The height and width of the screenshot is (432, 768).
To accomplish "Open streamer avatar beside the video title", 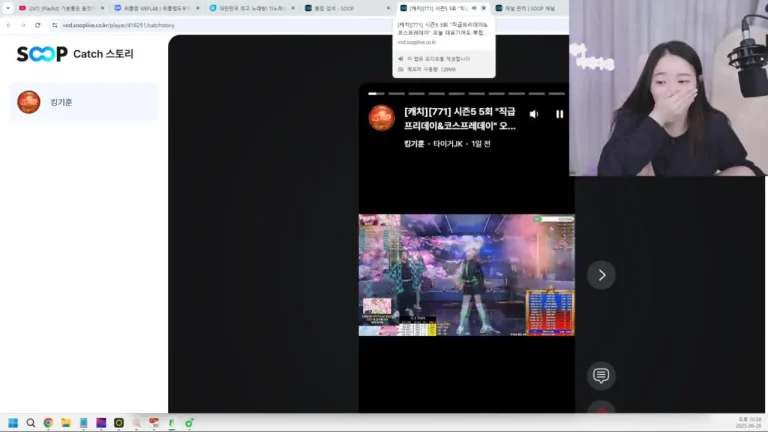I will pos(382,118).
